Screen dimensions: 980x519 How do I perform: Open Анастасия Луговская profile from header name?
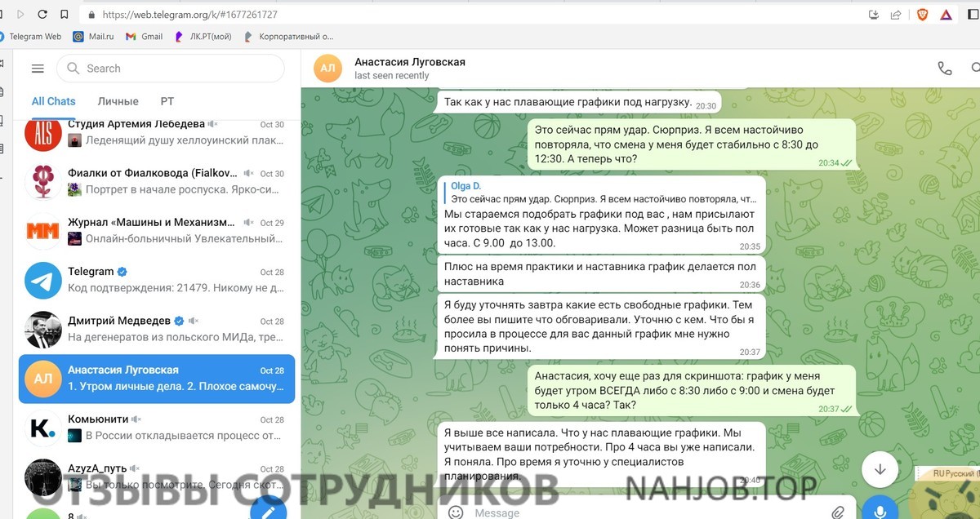[410, 62]
